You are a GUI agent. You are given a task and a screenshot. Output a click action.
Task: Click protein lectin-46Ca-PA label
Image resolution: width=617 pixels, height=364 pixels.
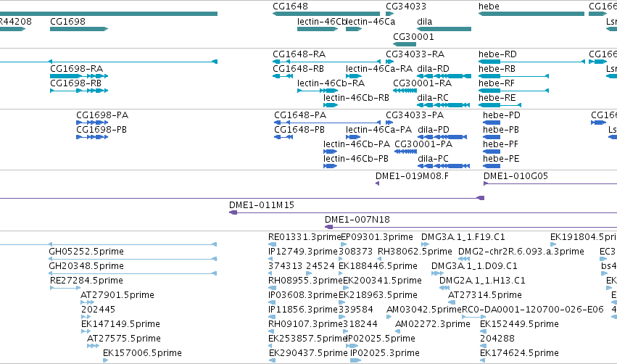[378, 130]
